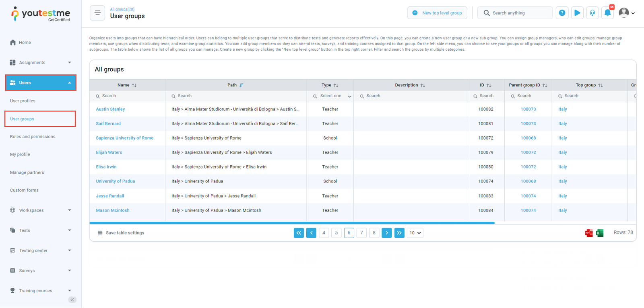
Task: Click New top level group button
Action: [x=437, y=13]
